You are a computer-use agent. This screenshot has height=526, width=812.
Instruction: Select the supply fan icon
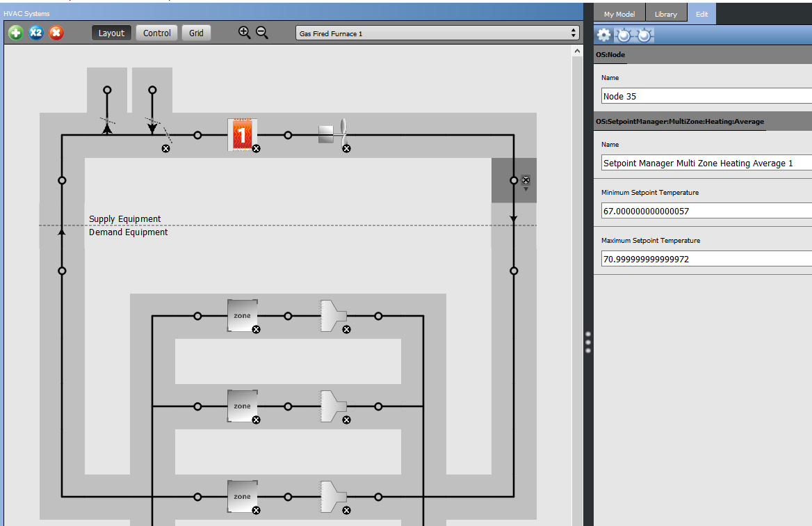point(332,134)
